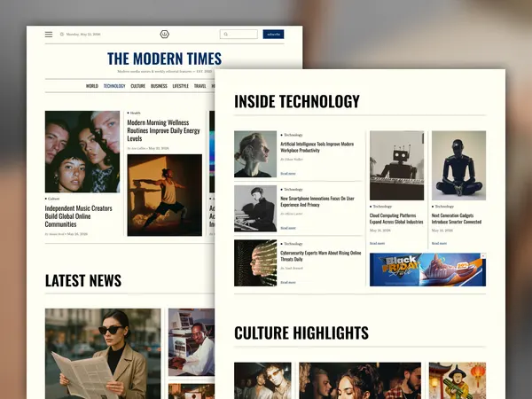
Task: Open Cybersecurity Experts Warn article headline
Action: 321,256
